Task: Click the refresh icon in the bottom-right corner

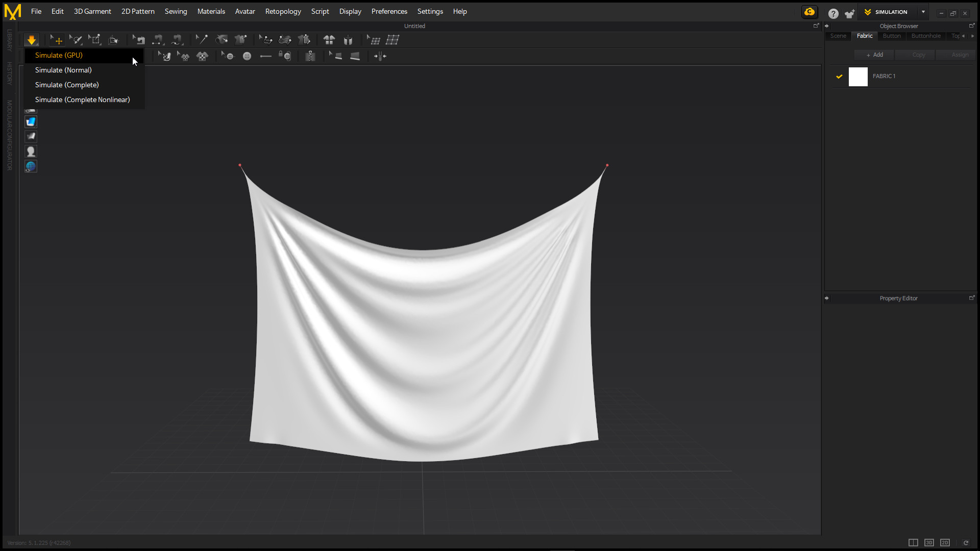Action: click(966, 542)
